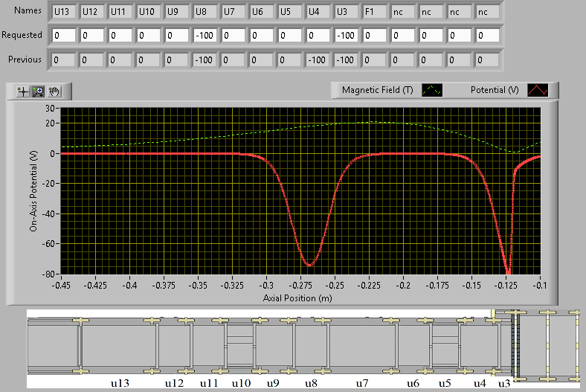Select the U7 name box
Image resolution: width=586 pixels, height=392 pixels.
[234, 12]
